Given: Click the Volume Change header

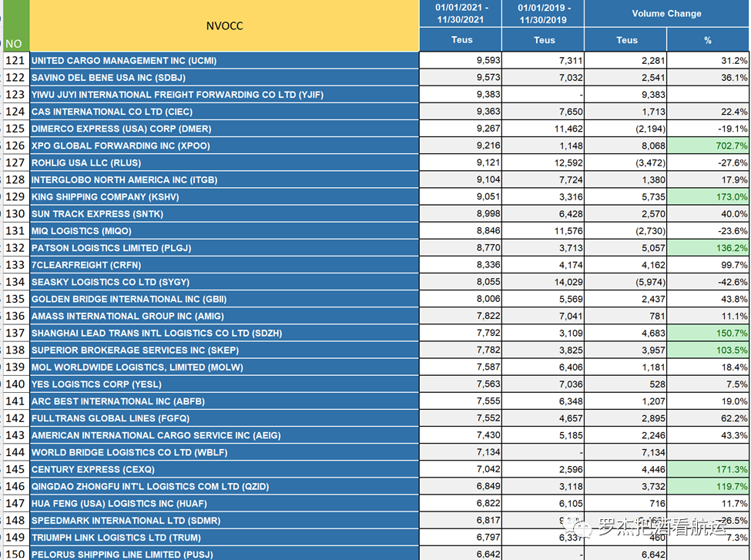Looking at the screenshot, I should [x=666, y=14].
